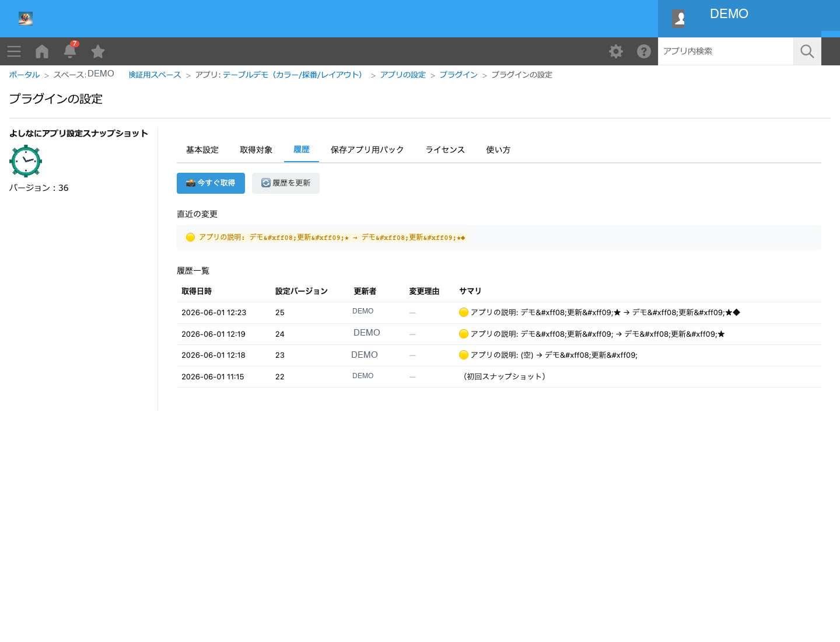Select the 2026-06-01 11:15 history row date
Image resolution: width=840 pixels, height=642 pixels.
213,377
